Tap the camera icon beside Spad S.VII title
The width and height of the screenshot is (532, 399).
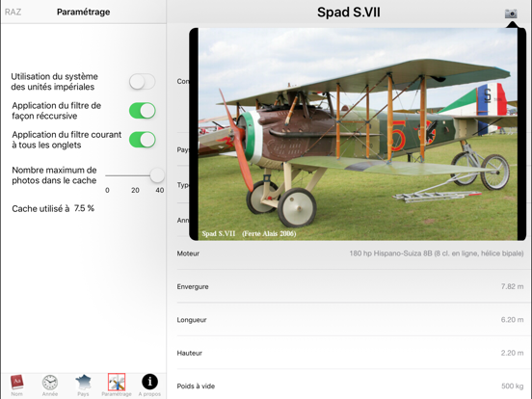511,13
